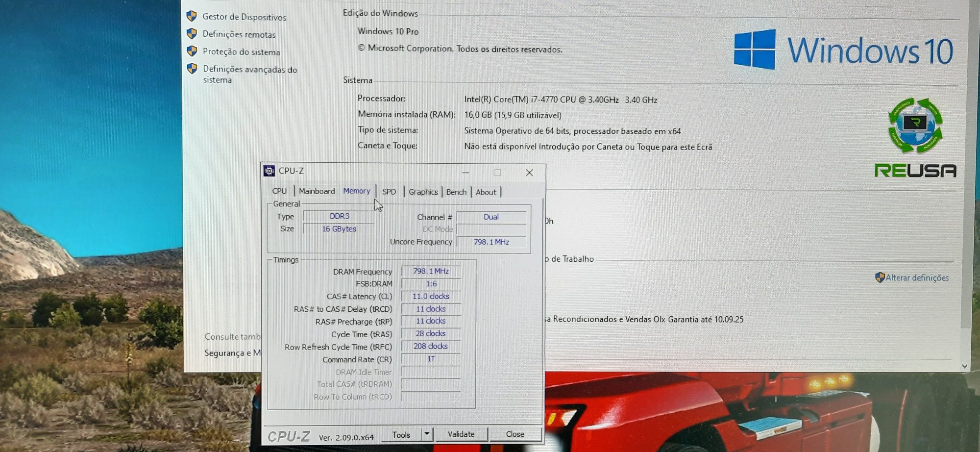This screenshot has width=980, height=452.
Task: Click shield icon beside Definições avançadas
Action: point(192,69)
